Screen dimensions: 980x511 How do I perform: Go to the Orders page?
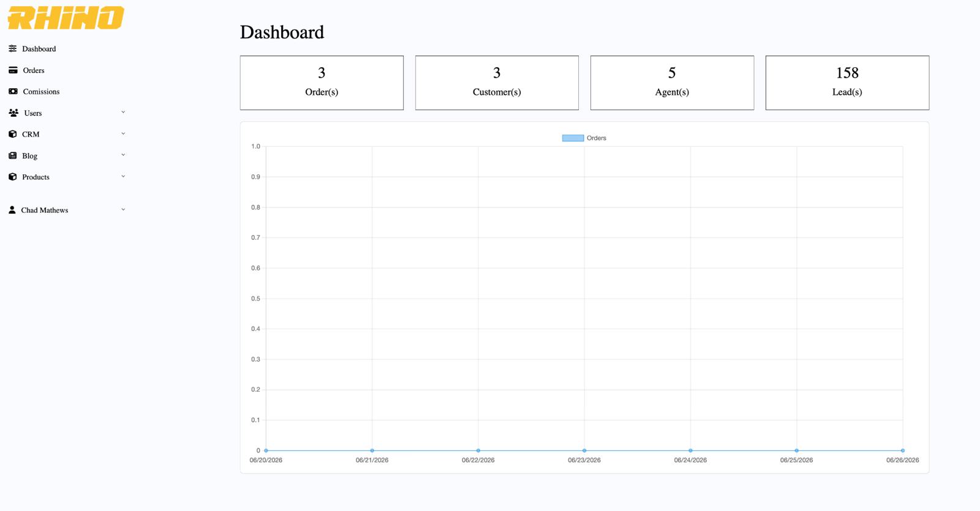click(x=34, y=70)
